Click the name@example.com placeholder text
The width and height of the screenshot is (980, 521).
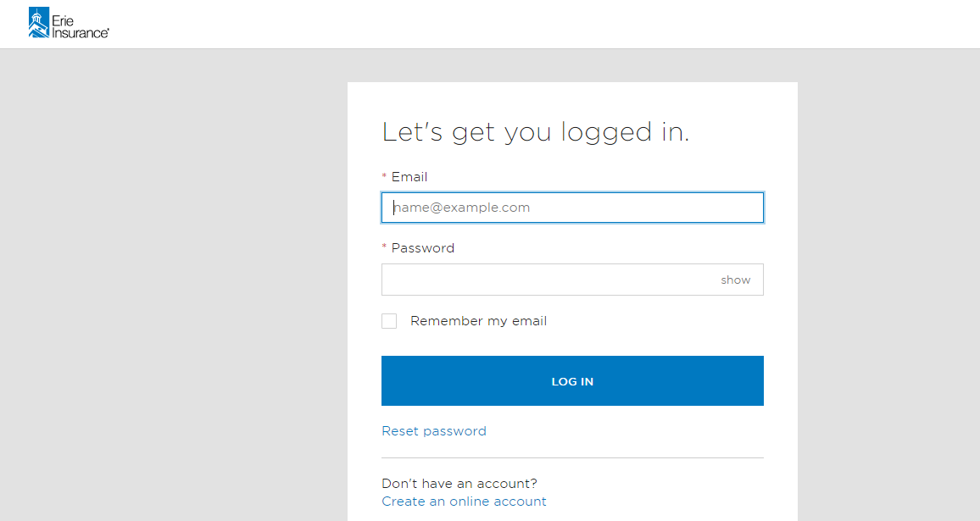coord(461,208)
